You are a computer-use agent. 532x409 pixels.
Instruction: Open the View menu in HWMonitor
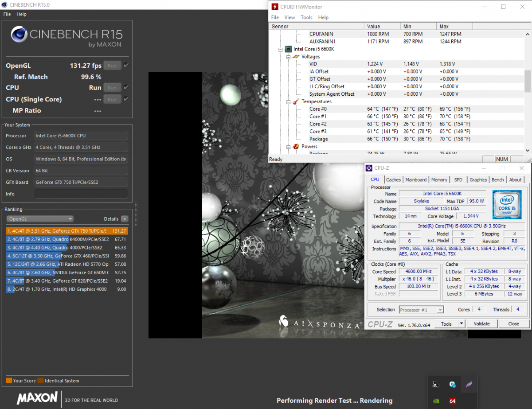pyautogui.click(x=289, y=17)
